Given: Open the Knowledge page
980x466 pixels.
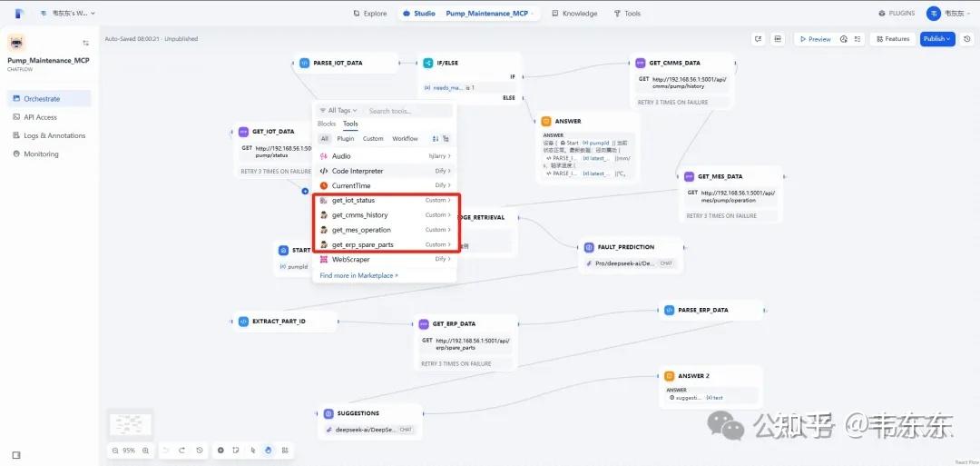Looking at the screenshot, I should (x=575, y=13).
